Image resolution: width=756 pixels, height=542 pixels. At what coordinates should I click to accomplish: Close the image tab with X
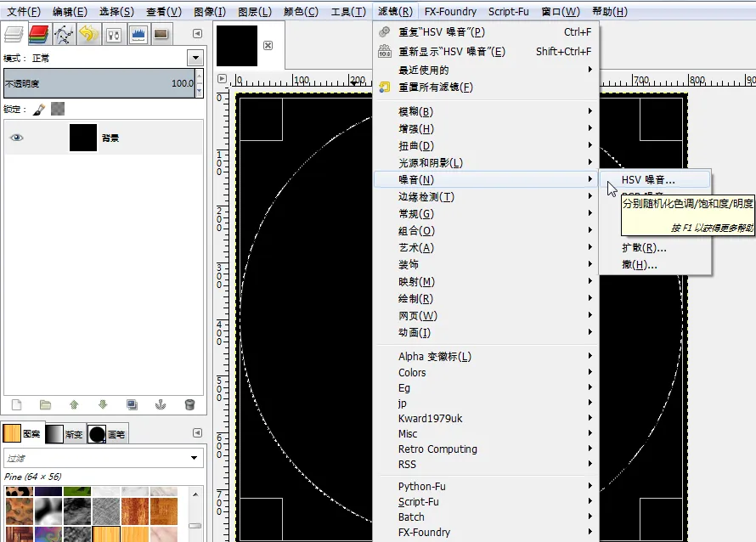coord(268,45)
